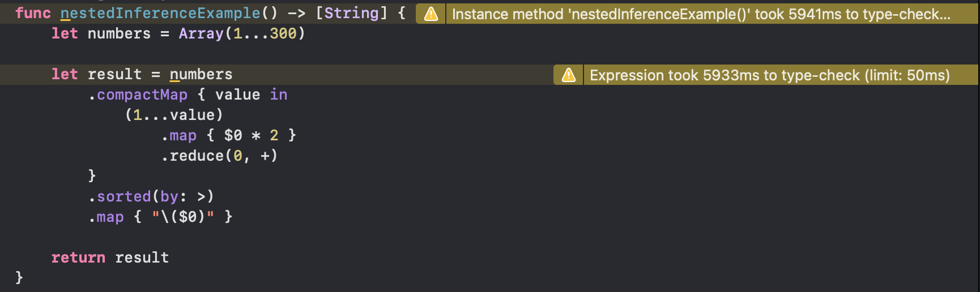The height and width of the screenshot is (292, 980).
Task: Place the cursor on the 'compactMap' call
Action: coord(142,95)
